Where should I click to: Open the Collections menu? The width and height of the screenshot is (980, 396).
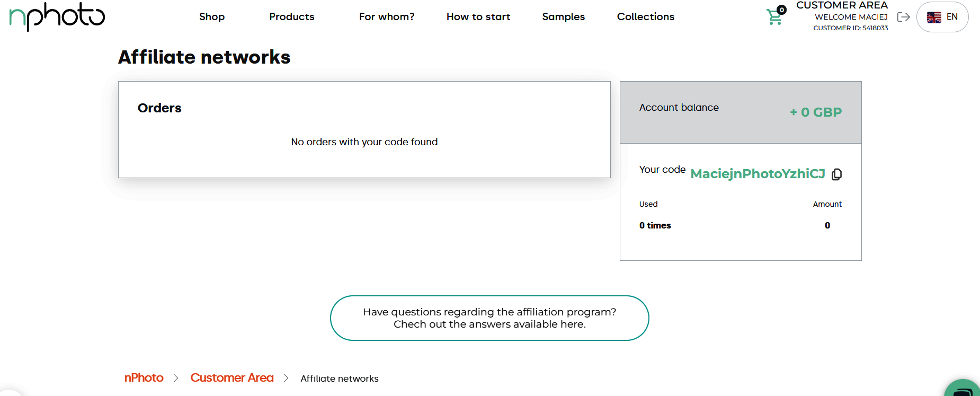pos(645,17)
